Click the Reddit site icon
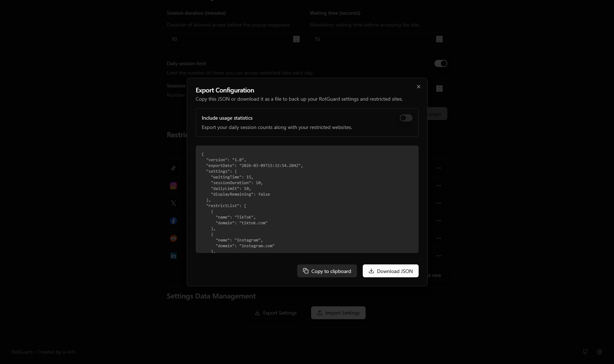The image size is (614, 364). click(x=173, y=238)
